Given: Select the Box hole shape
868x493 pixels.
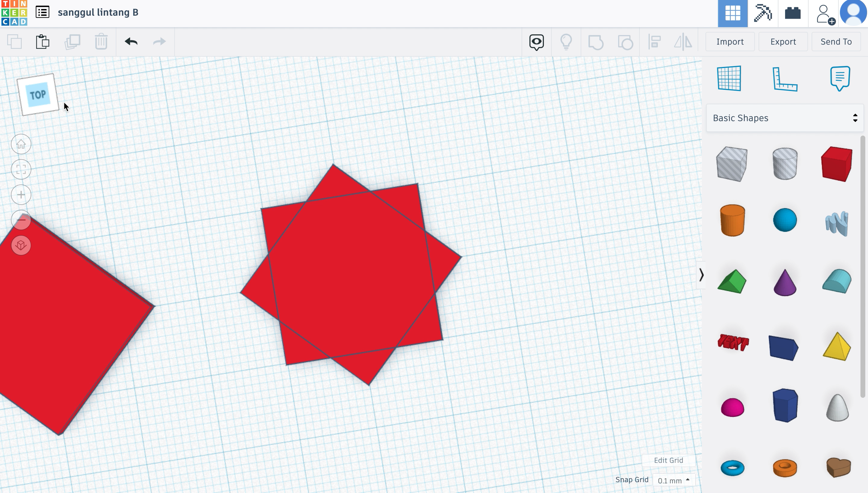Looking at the screenshot, I should click(x=732, y=164).
